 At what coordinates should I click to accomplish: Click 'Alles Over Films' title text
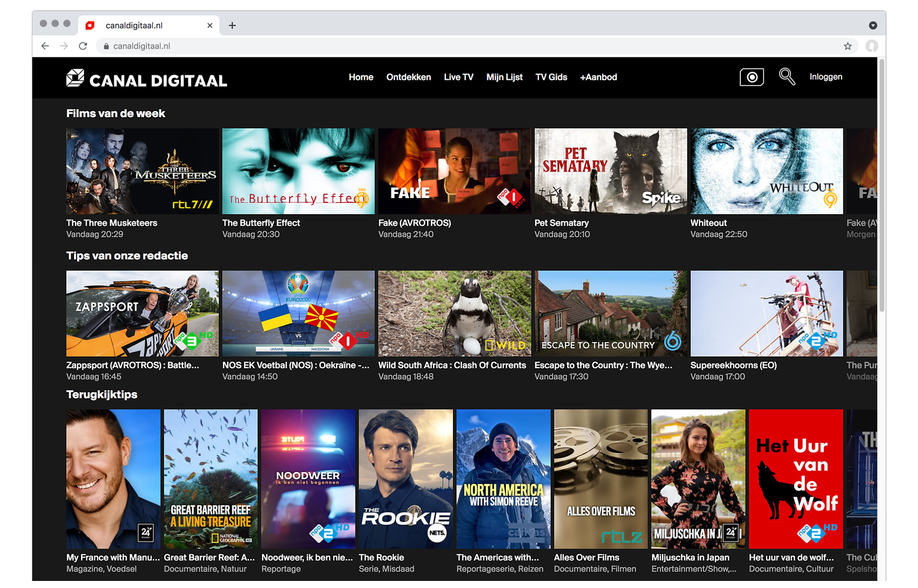pos(587,557)
